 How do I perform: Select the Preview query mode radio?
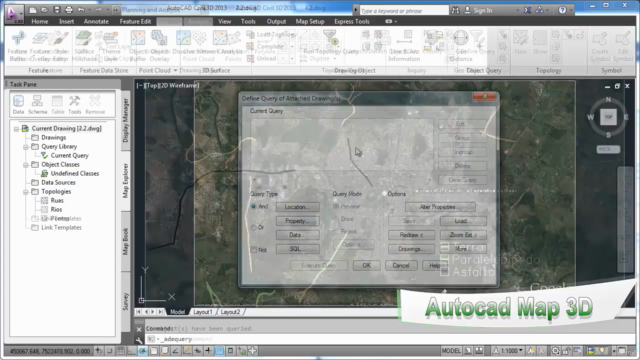[336, 207]
